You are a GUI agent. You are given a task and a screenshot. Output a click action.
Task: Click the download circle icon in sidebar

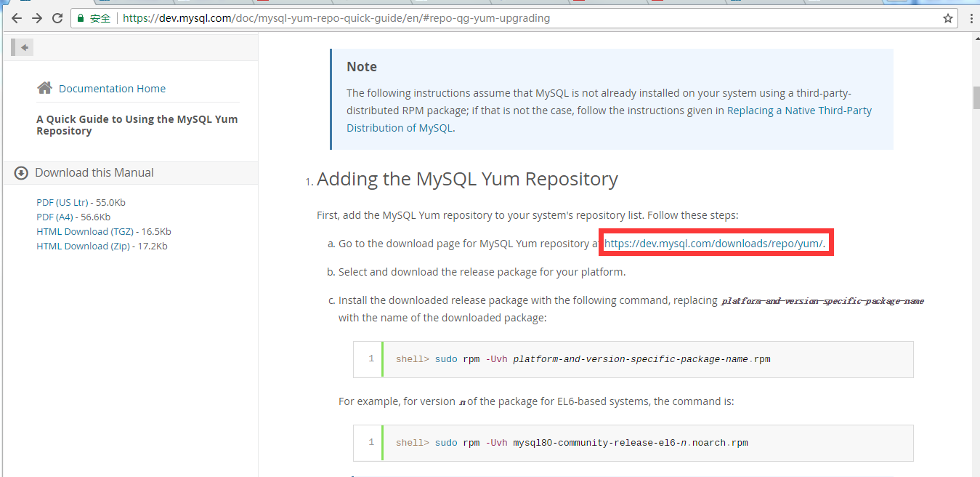[21, 172]
